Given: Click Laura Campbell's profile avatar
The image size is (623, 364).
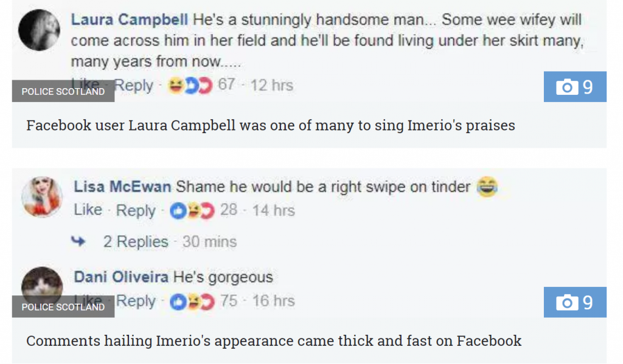Looking at the screenshot, I should pos(39,30).
